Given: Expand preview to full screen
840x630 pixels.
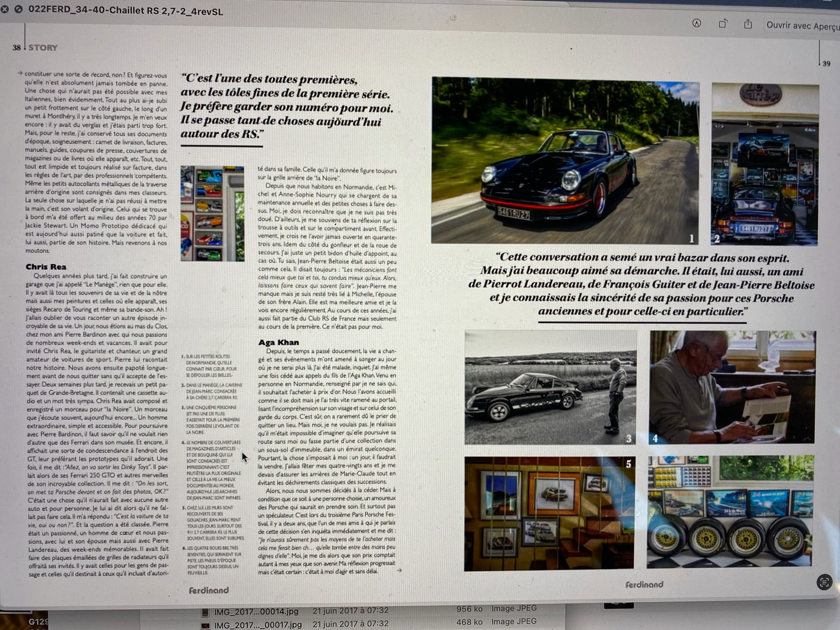Looking at the screenshot, I should [19, 9].
